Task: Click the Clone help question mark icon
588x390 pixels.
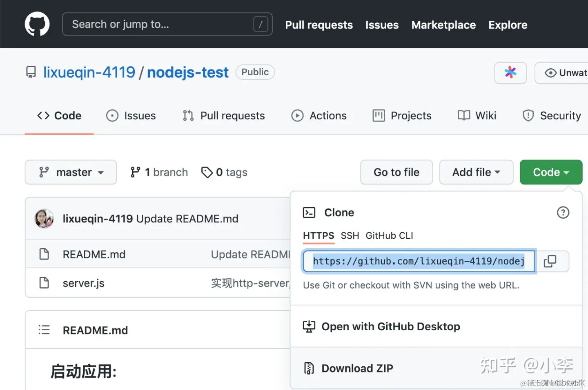Action: tap(563, 213)
